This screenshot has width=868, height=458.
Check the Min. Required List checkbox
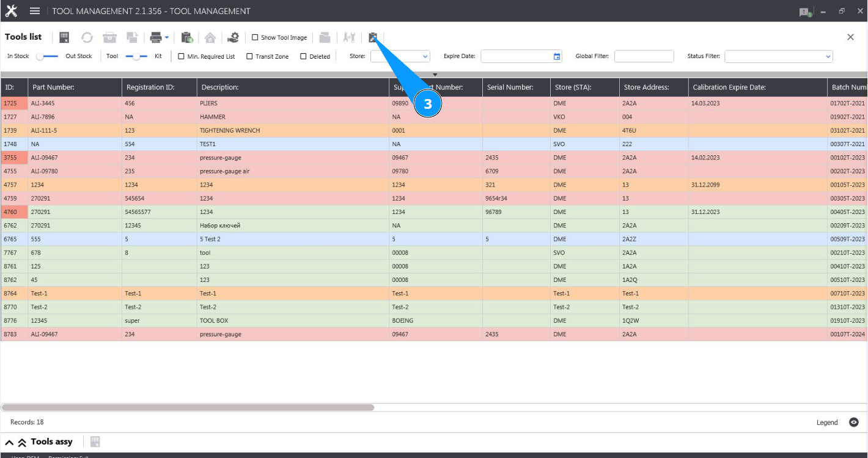(181, 56)
